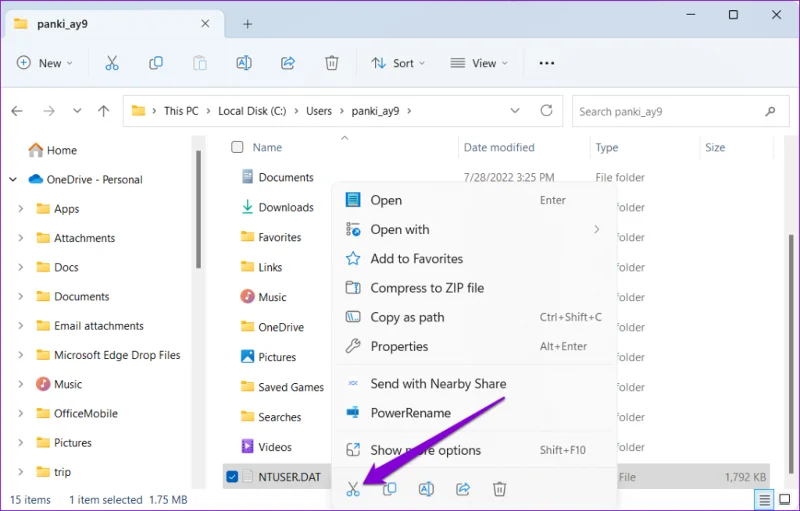This screenshot has width=800, height=511.
Task: Click the Local Disk (C:) breadcrumb
Action: click(x=252, y=111)
